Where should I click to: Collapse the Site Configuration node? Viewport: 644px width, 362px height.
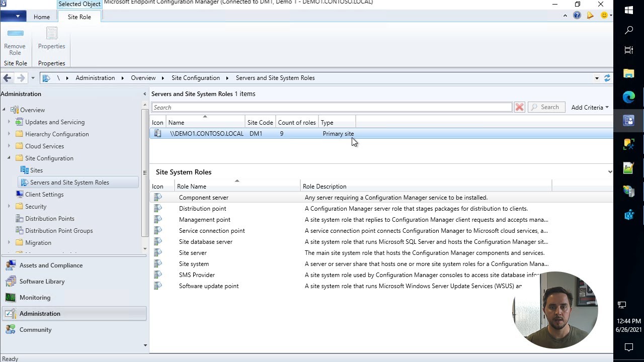click(x=9, y=158)
